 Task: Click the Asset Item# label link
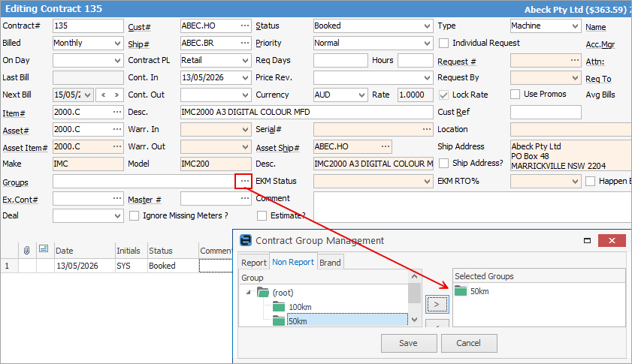[x=25, y=148]
